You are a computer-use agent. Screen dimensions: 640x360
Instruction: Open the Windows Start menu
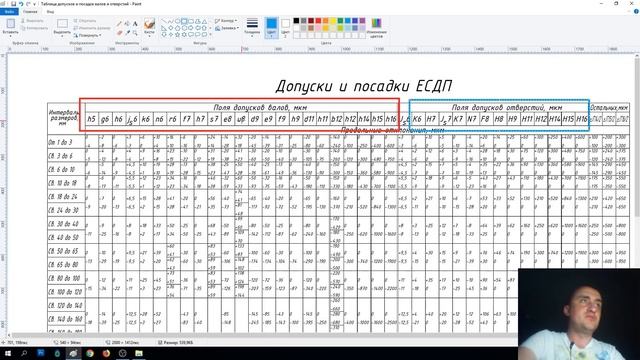point(7,353)
